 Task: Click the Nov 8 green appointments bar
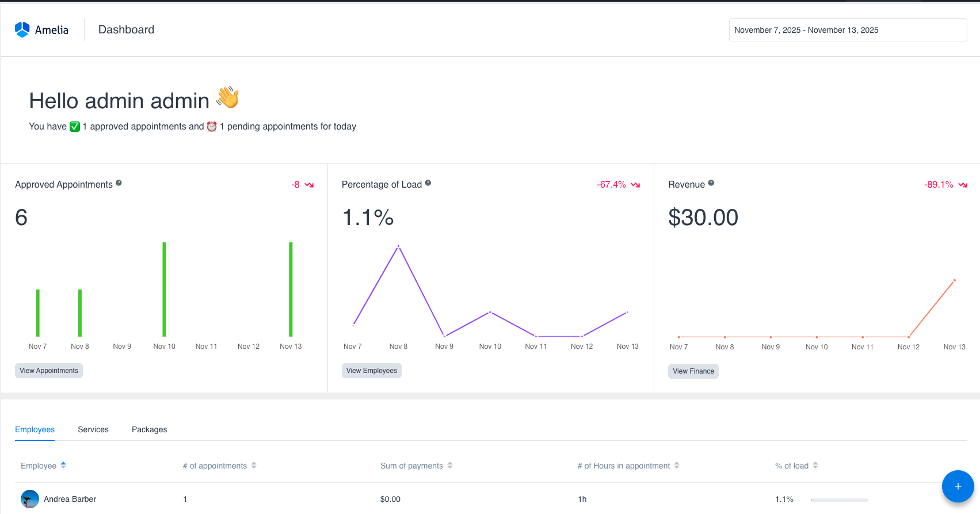[80, 313]
